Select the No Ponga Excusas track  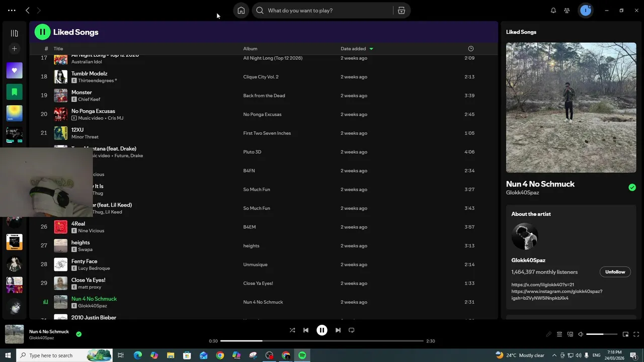(263, 115)
